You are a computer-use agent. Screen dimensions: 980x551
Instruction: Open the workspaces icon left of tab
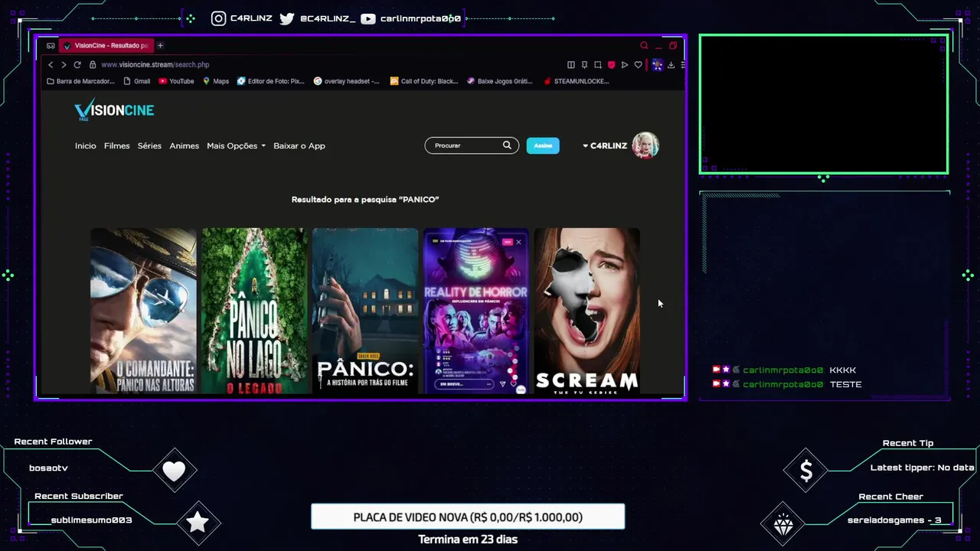click(51, 46)
